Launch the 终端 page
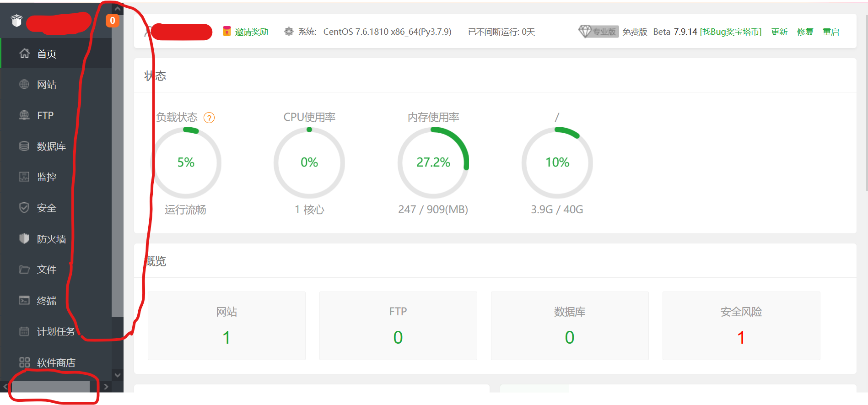 click(x=56, y=300)
